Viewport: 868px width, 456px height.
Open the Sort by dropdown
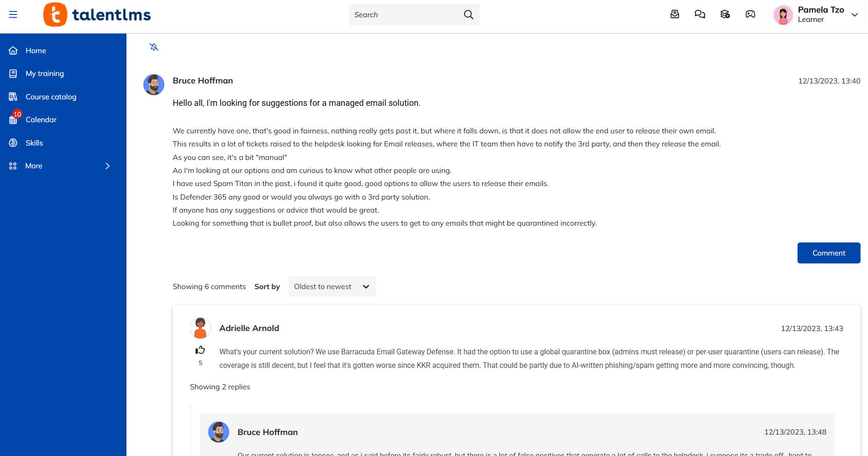click(x=332, y=286)
